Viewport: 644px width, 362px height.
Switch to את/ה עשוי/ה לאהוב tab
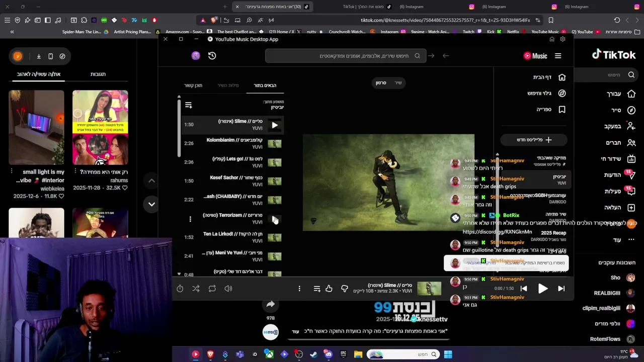pyautogui.click(x=38, y=74)
